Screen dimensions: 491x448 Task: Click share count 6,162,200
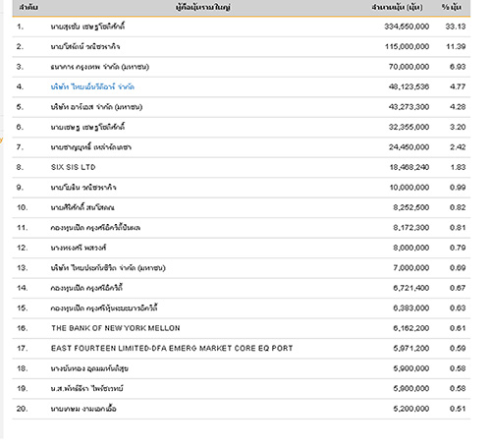click(411, 328)
